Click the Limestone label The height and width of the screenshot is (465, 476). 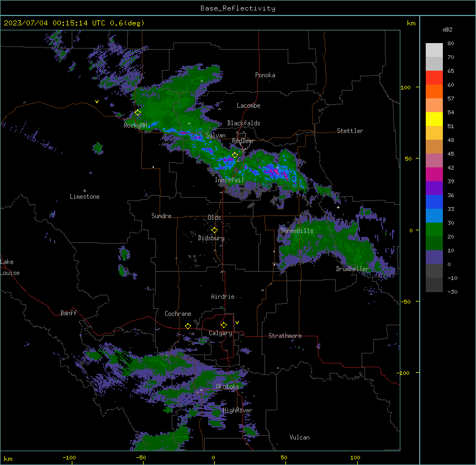click(84, 197)
